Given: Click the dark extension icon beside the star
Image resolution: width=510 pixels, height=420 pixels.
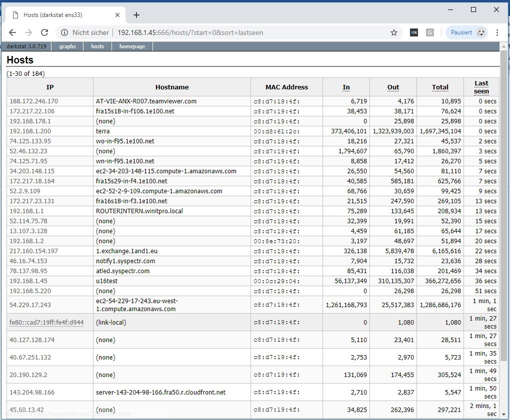Looking at the screenshot, I should pos(414,32).
